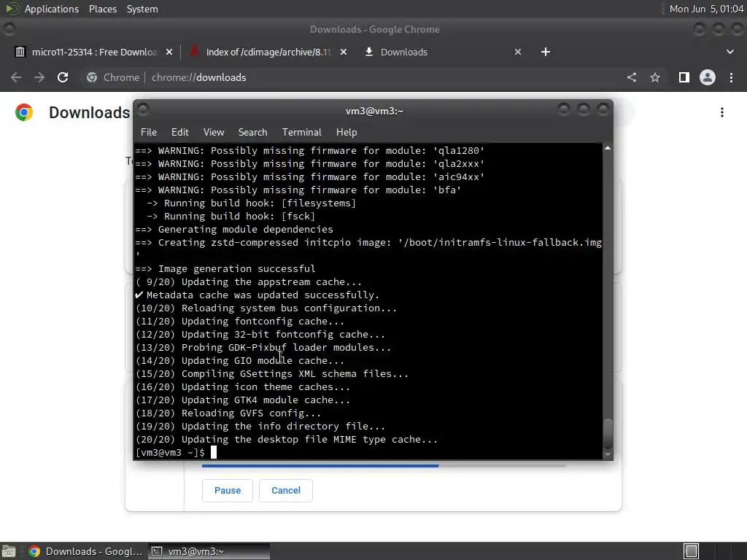Click the terminal scrollbar down arrow

608,455
